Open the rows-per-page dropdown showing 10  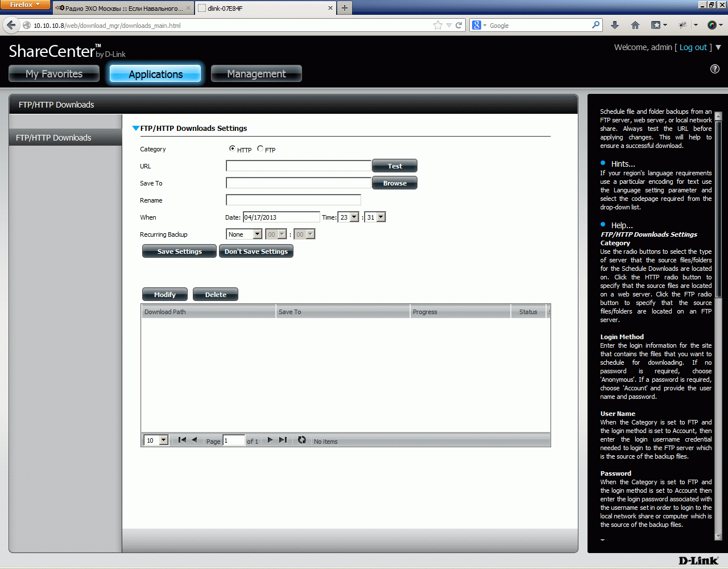point(156,440)
